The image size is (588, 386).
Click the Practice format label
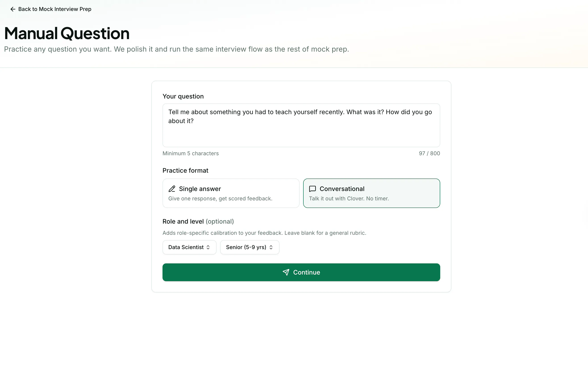coord(185,170)
